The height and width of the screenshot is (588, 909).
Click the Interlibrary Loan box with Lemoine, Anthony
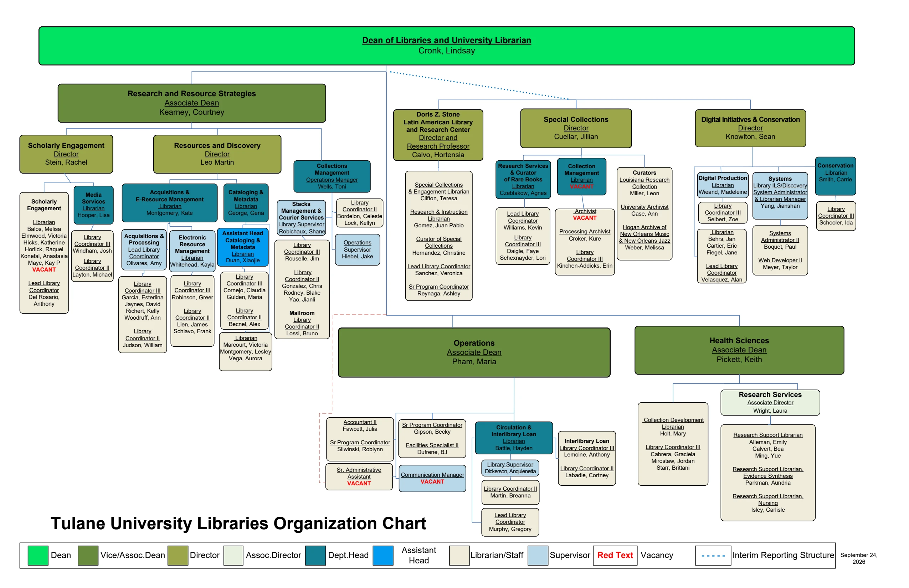point(587,458)
